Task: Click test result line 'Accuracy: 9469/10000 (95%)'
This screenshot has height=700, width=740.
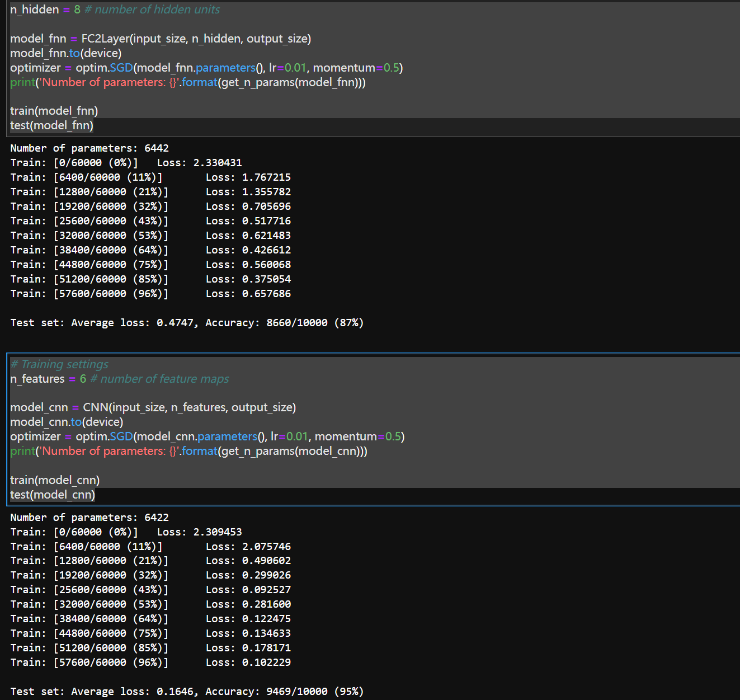Action: [187, 692]
